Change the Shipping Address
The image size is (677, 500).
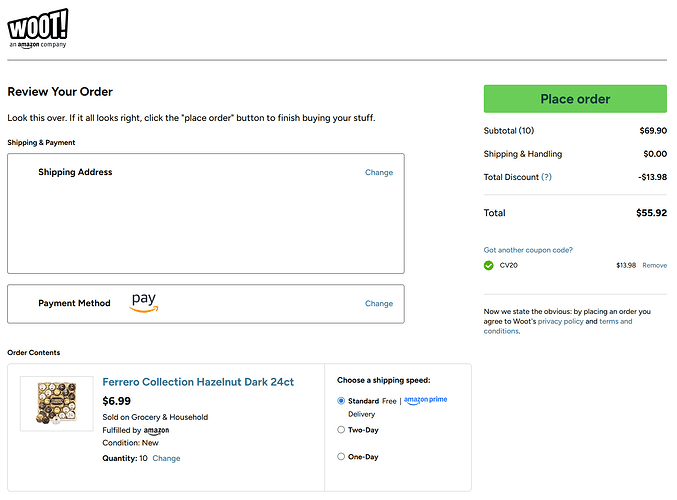[379, 172]
